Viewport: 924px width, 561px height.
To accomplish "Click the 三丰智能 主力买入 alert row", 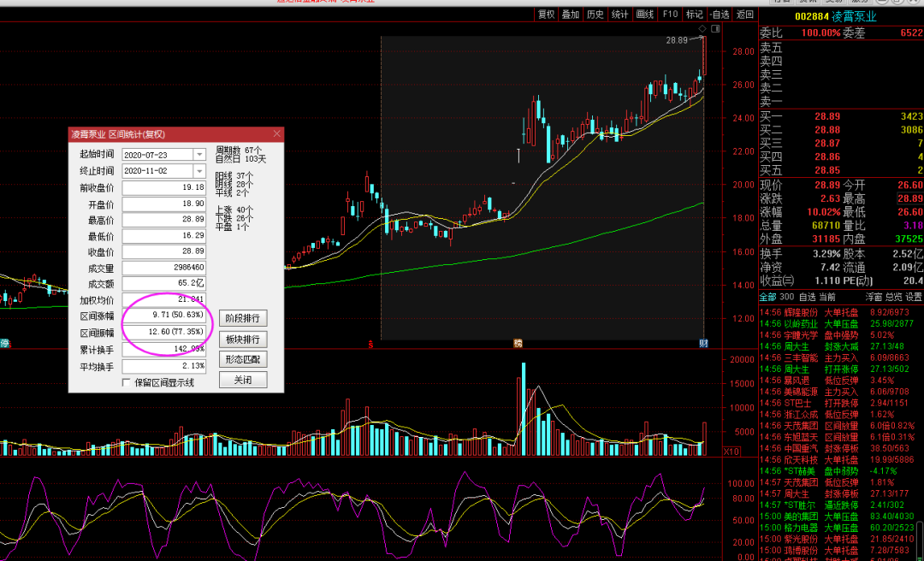I will (x=837, y=357).
